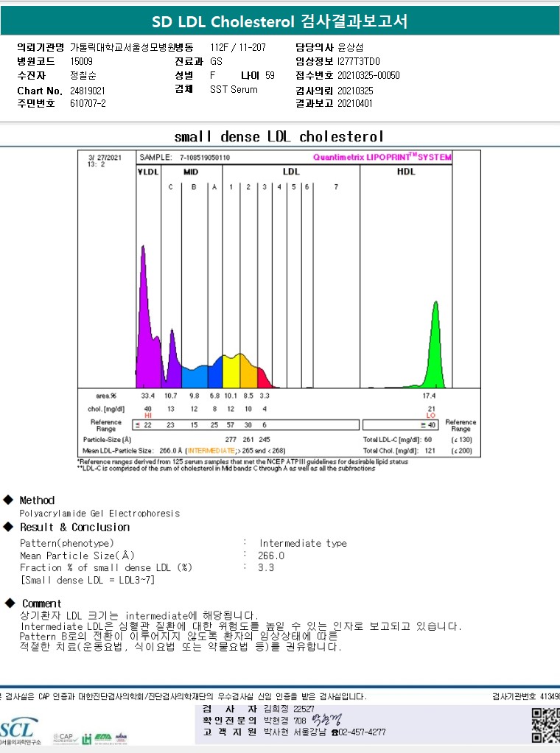560x753 pixels.
Task: Click the phone number '02-457-4277'
Action: pos(362,732)
